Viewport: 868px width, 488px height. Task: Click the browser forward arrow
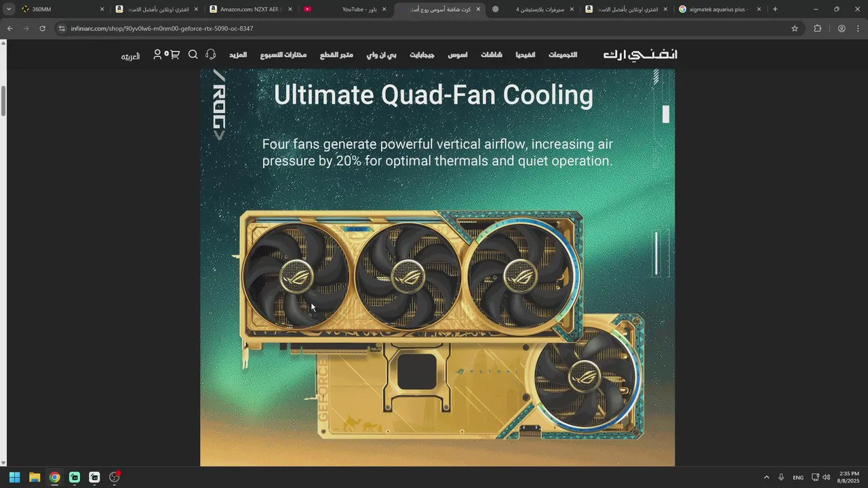(26, 28)
